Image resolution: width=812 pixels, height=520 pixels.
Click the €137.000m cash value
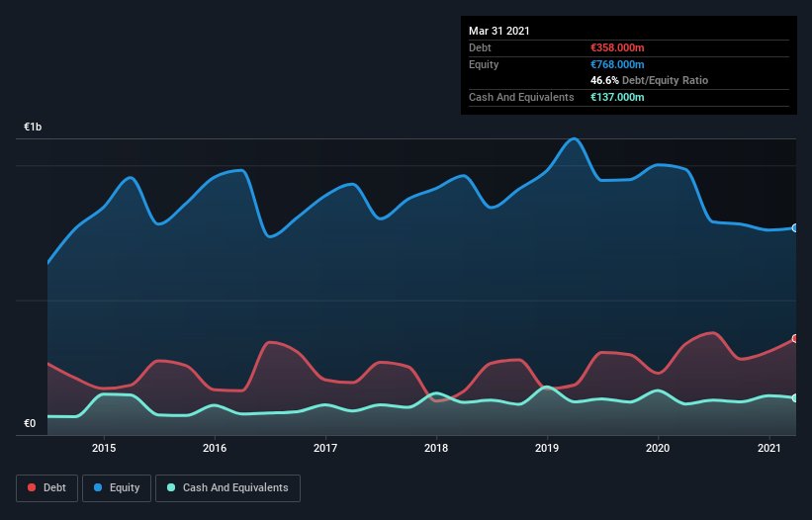617,97
